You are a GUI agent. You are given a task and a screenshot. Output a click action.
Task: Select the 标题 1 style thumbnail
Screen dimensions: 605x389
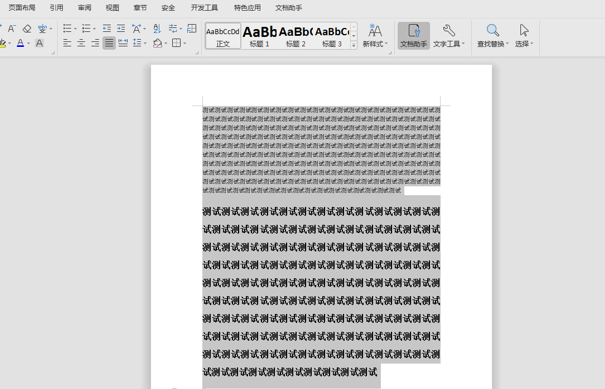pyautogui.click(x=259, y=36)
